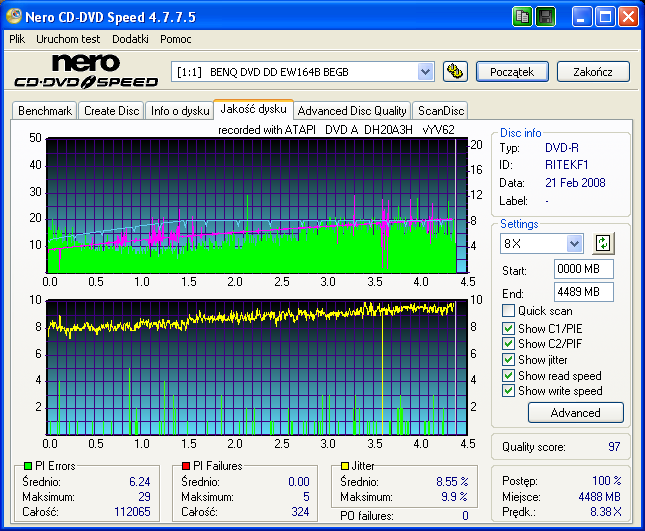Image resolution: width=645 pixels, height=531 pixels.
Task: Disable Show jitter checkbox
Action: (508, 359)
